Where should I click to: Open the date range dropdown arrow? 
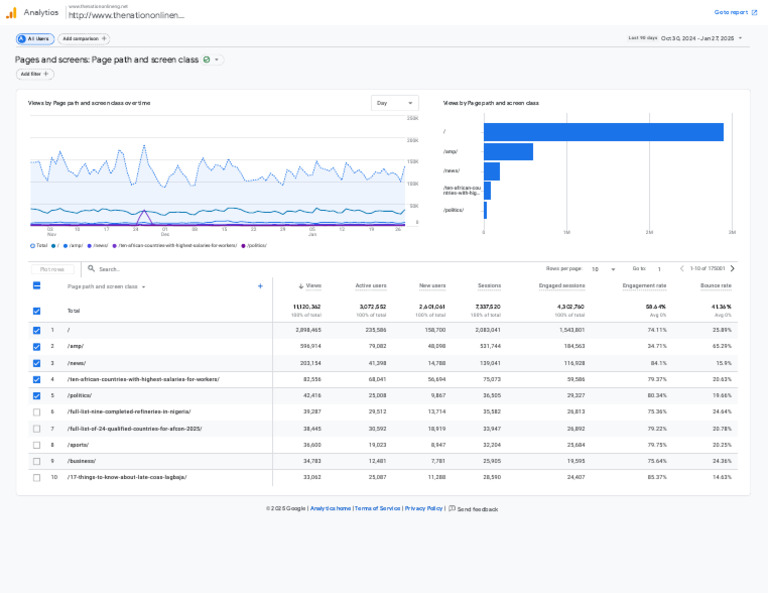coord(740,38)
